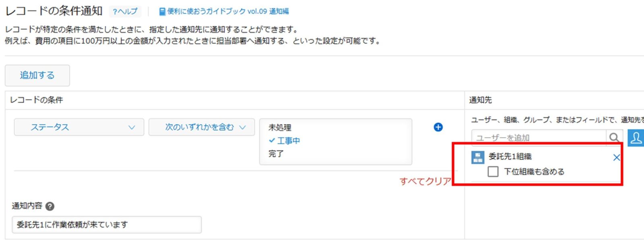Click the question mark beside 通知内容
The width and height of the screenshot is (644, 240).
[x=50, y=206]
